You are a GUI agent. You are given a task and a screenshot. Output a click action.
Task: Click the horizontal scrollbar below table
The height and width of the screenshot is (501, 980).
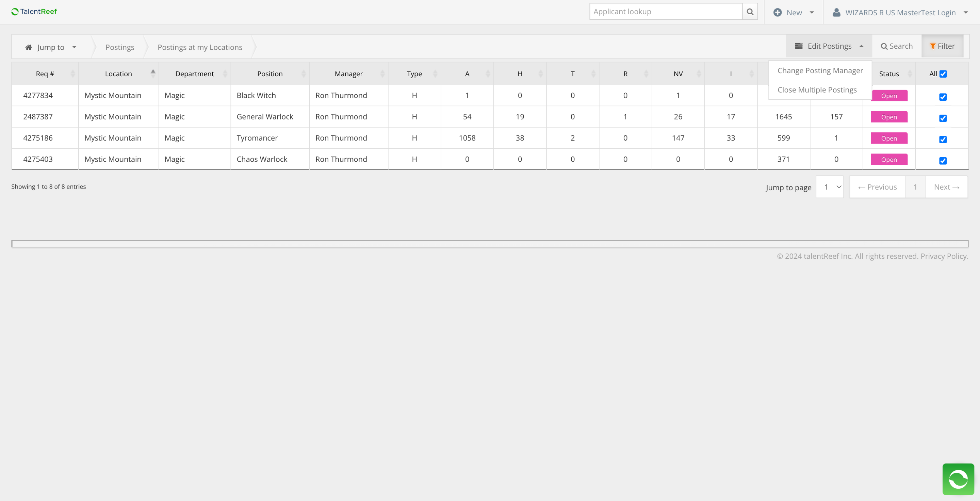490,243
